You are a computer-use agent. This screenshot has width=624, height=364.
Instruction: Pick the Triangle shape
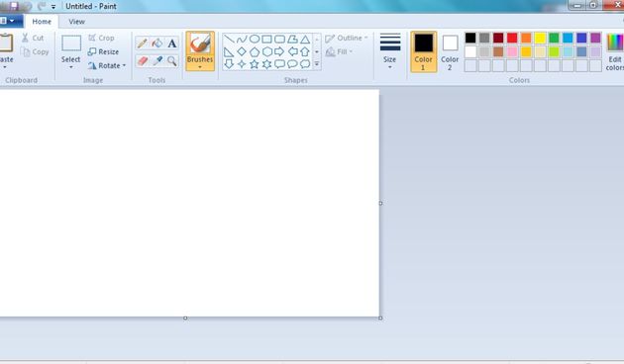(305, 39)
